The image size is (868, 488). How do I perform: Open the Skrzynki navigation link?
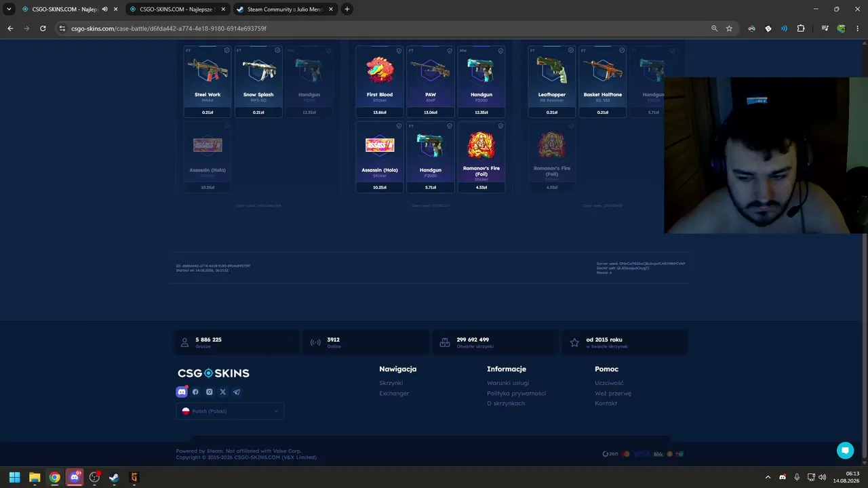point(391,383)
